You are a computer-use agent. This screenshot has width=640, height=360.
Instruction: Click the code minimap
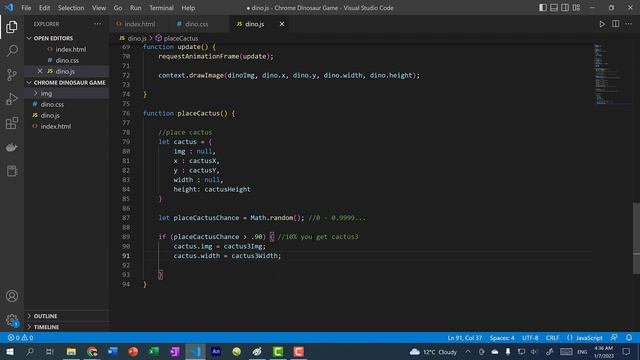612,73
